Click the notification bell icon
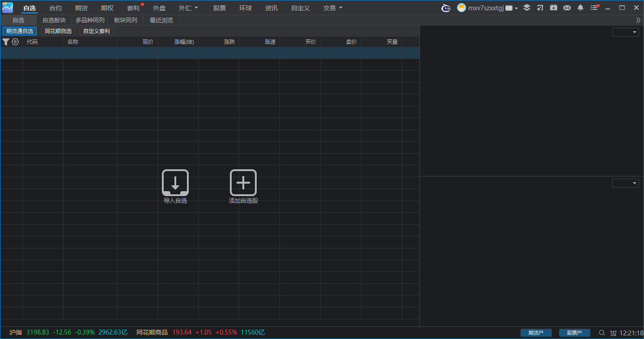644x339 pixels. click(580, 8)
